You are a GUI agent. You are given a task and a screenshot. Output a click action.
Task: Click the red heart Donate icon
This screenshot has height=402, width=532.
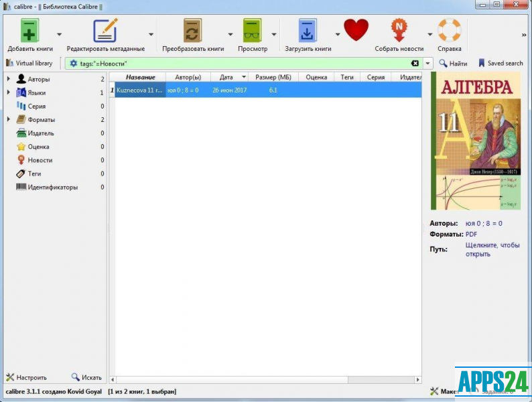pos(356,30)
